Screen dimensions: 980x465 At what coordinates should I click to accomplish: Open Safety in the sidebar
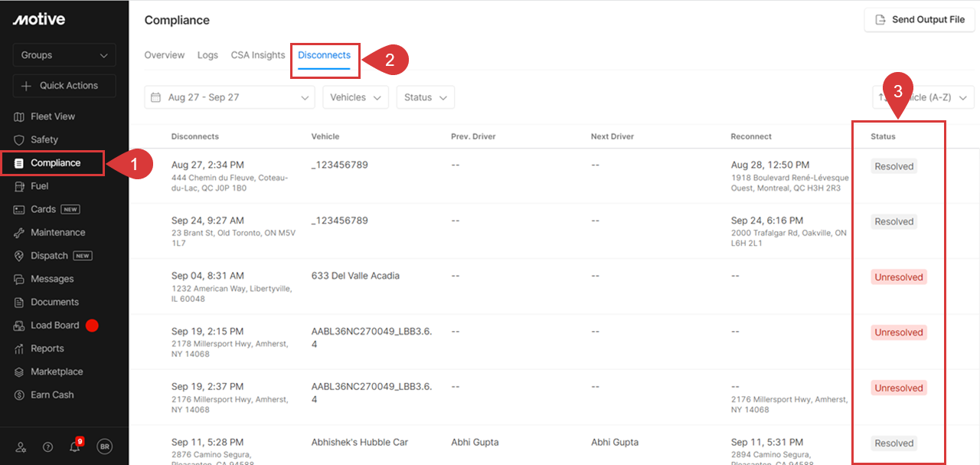point(44,139)
